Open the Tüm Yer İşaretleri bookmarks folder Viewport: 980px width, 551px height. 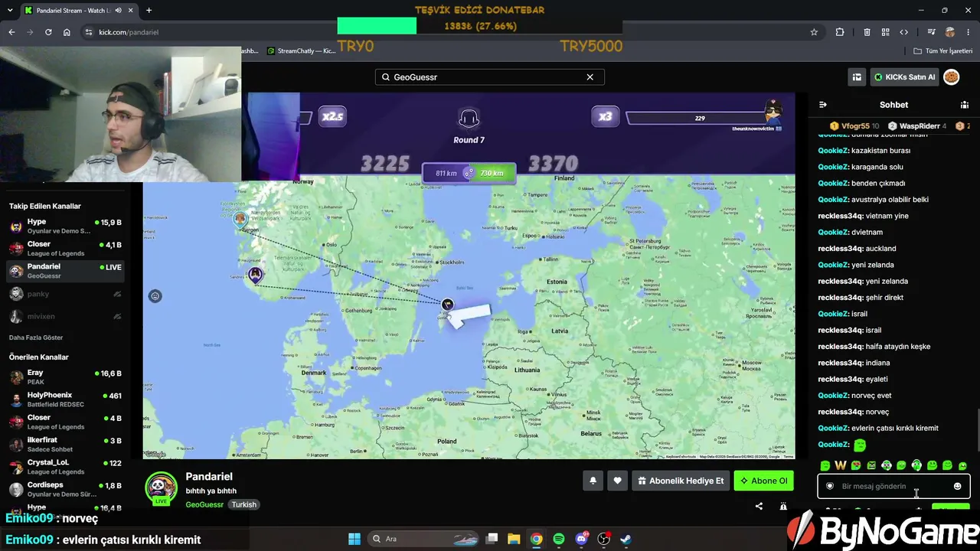[x=943, y=51]
